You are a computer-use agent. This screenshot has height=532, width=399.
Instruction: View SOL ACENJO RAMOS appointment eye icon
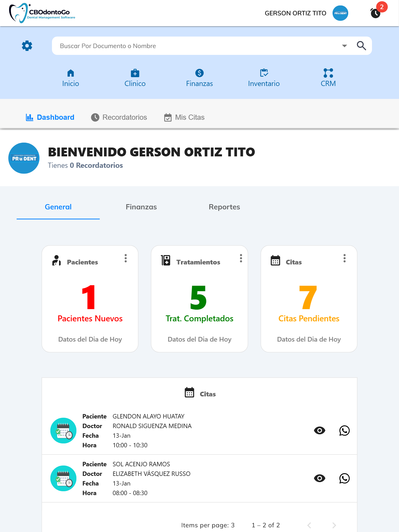pyautogui.click(x=320, y=478)
